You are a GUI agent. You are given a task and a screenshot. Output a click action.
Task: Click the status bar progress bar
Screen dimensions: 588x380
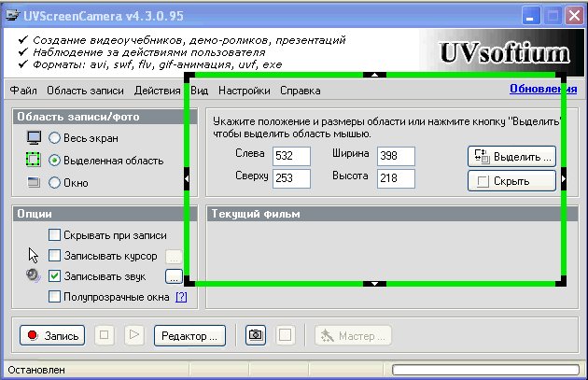[485, 370]
